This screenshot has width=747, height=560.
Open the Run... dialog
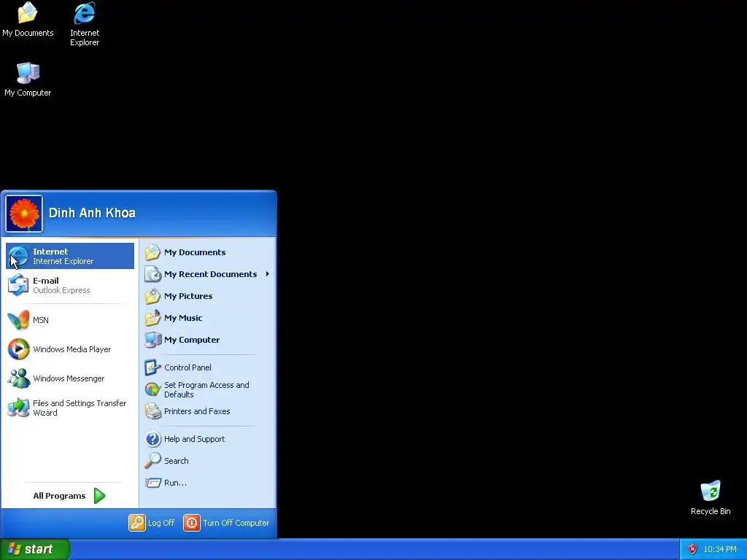[208, 483]
